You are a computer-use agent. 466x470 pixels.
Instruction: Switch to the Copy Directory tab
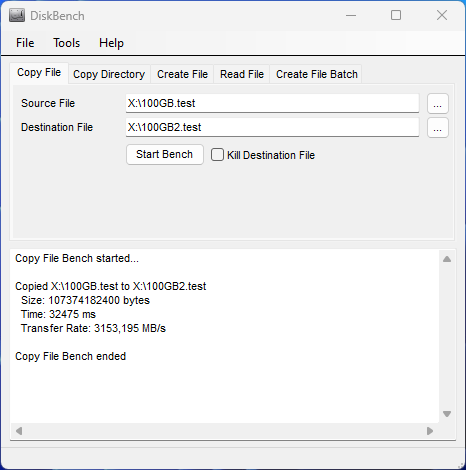click(x=109, y=74)
